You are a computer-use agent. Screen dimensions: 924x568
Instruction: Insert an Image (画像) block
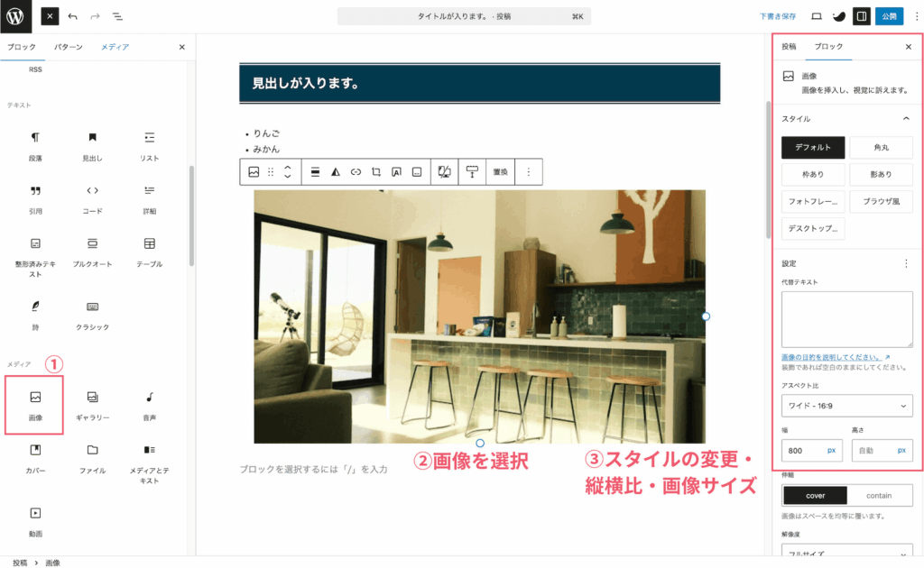(35, 406)
